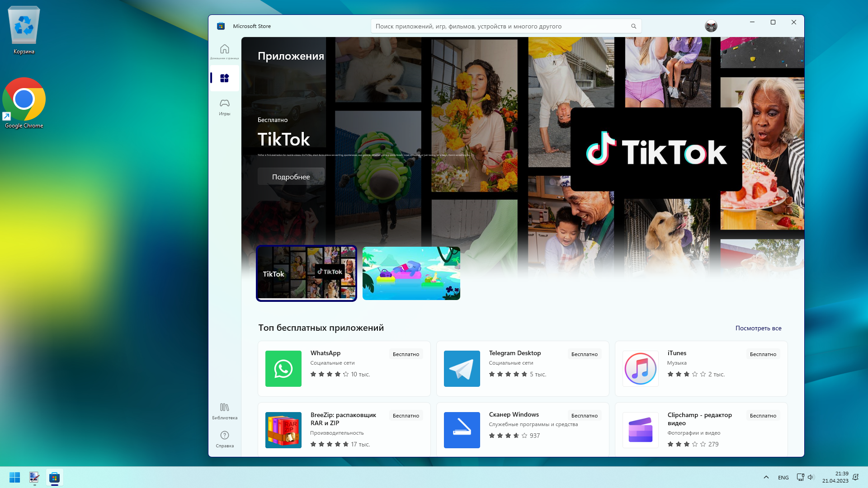Viewport: 868px width, 488px height.
Task: Switch input language ENG
Action: pyautogui.click(x=783, y=478)
